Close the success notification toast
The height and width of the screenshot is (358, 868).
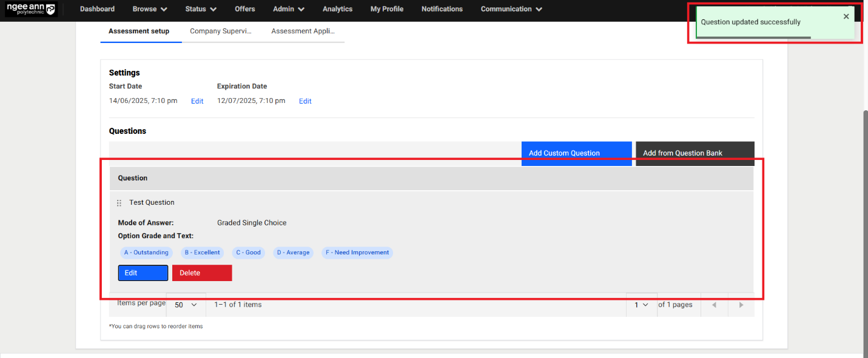pos(846,16)
